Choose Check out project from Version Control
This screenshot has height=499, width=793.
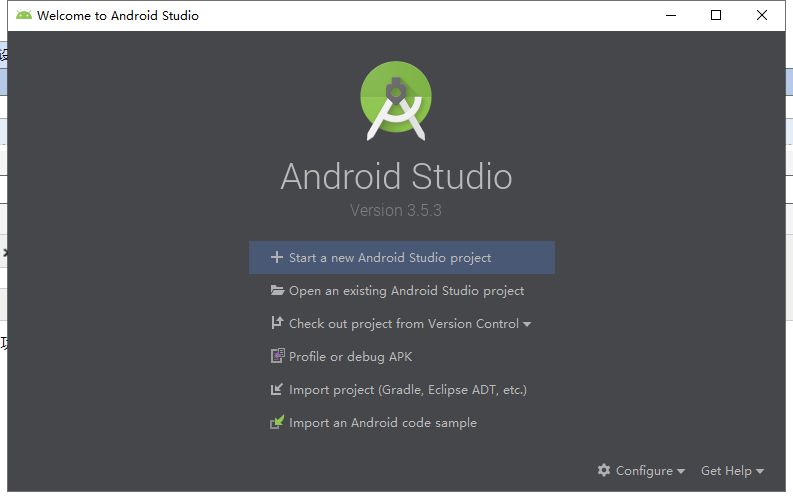click(402, 324)
